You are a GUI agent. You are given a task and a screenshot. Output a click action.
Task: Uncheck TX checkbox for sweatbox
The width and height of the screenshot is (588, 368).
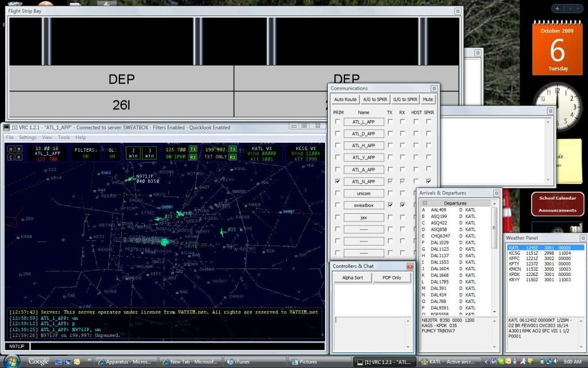390,205
